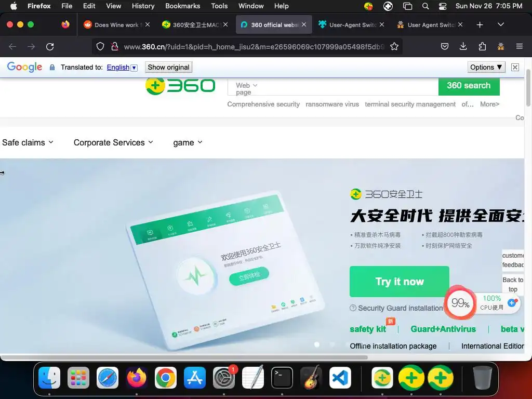
Task: Click the forward navigation arrow
Action: click(x=31, y=46)
